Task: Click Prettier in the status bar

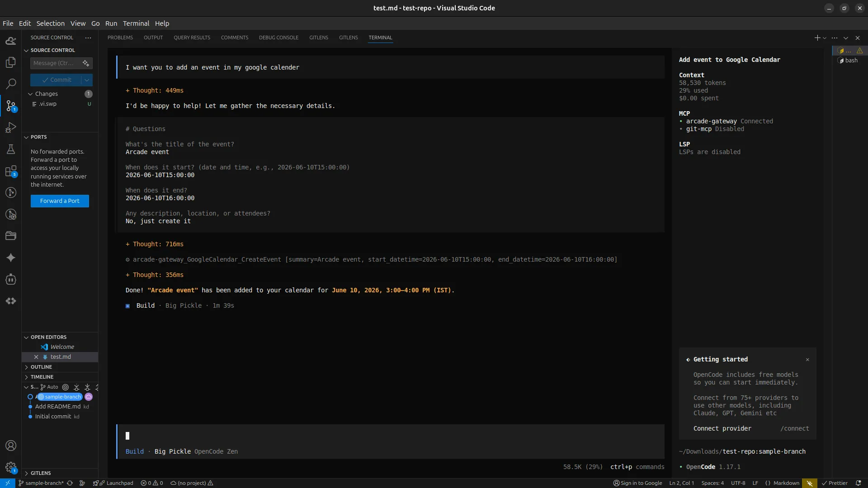Action: pyautogui.click(x=835, y=483)
